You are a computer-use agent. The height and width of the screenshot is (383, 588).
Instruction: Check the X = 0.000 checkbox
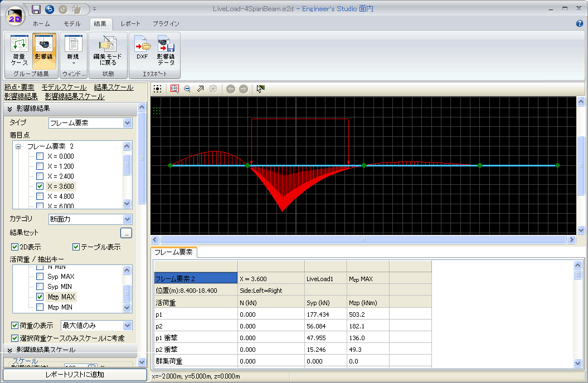[x=40, y=156]
